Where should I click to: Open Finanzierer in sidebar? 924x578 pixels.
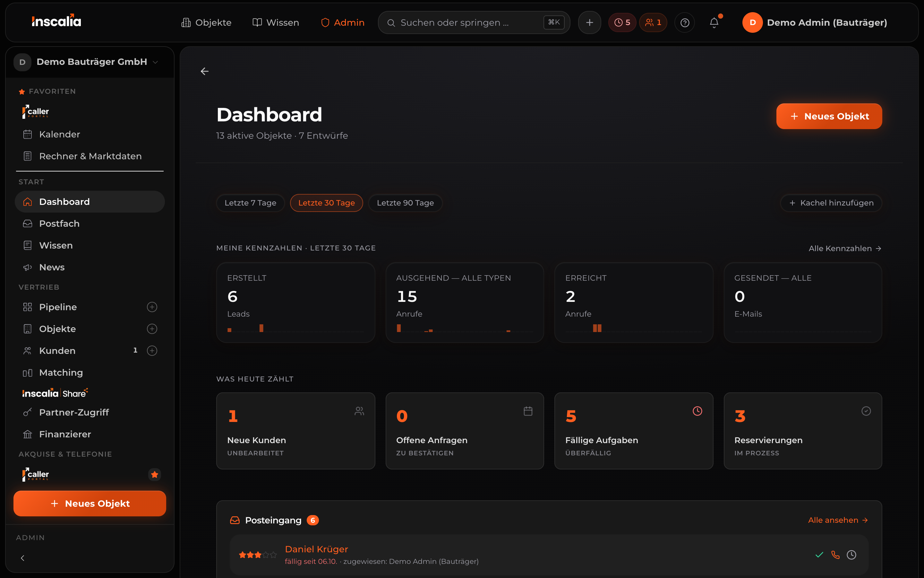point(90,434)
